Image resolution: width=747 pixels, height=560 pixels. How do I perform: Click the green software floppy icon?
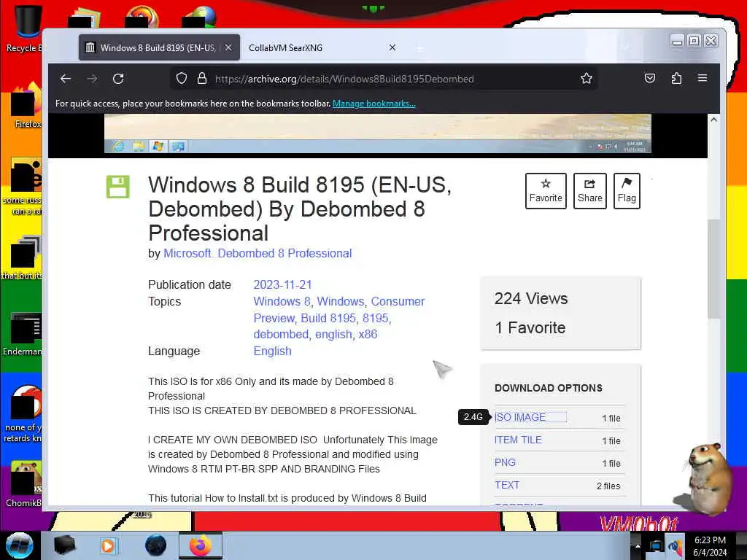point(118,187)
